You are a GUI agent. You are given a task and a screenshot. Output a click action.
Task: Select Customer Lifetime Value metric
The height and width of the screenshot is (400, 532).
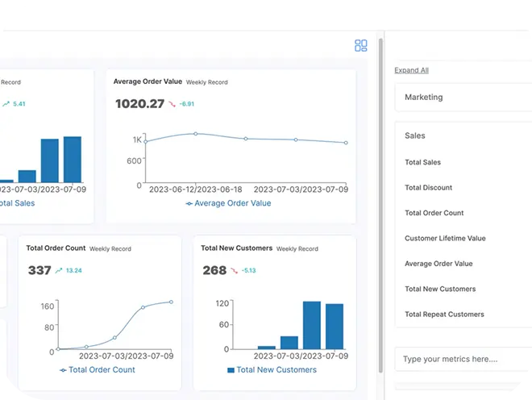click(x=445, y=239)
